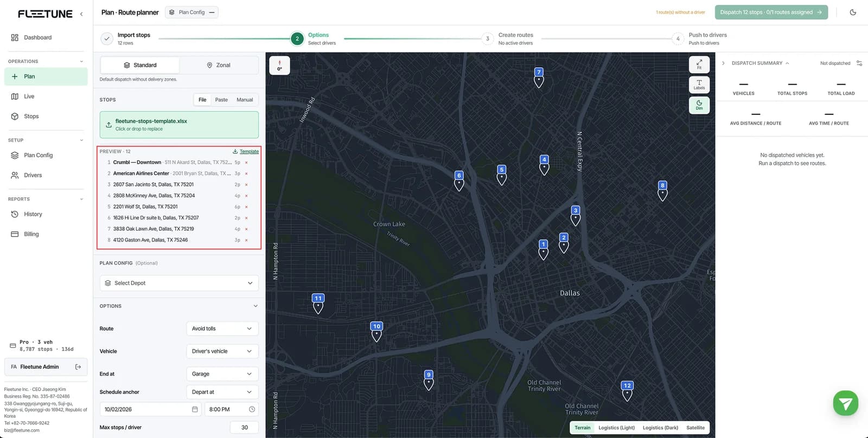Screen dimensions: 868x438
Task: Toggle map Labels icon
Action: pos(699,85)
